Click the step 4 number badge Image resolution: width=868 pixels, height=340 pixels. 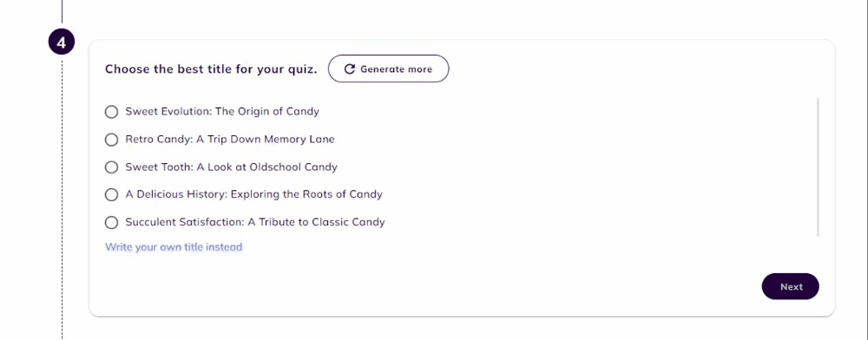(62, 42)
